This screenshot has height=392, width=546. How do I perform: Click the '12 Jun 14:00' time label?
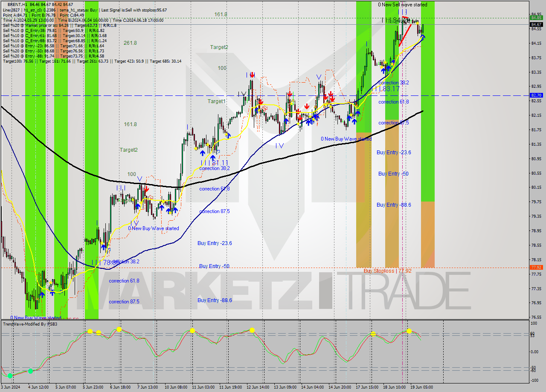click(258, 387)
